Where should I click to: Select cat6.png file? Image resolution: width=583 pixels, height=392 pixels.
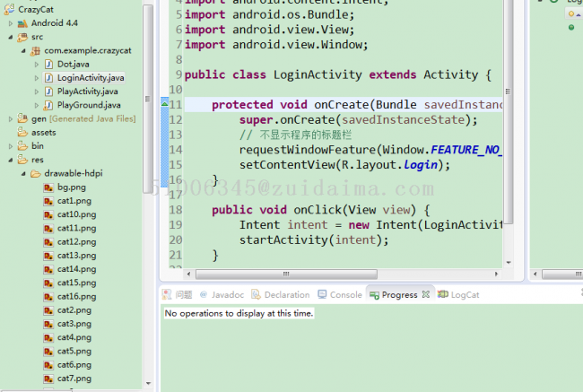(74, 365)
